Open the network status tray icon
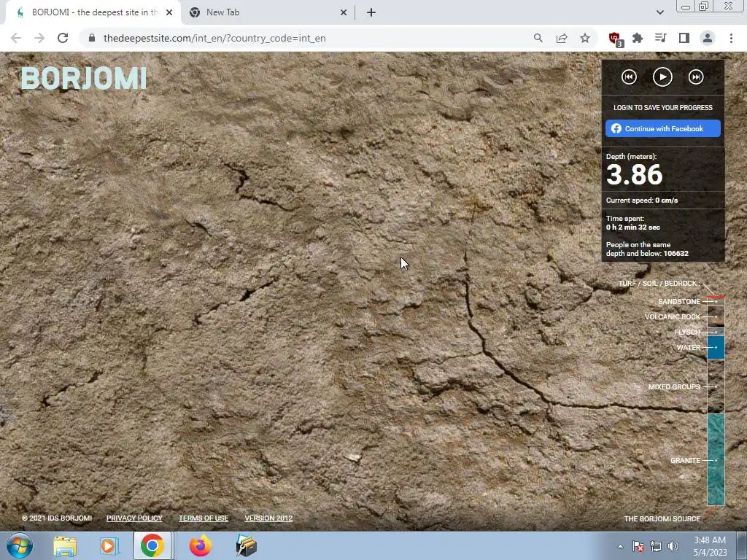The width and height of the screenshot is (747, 560). click(x=656, y=547)
